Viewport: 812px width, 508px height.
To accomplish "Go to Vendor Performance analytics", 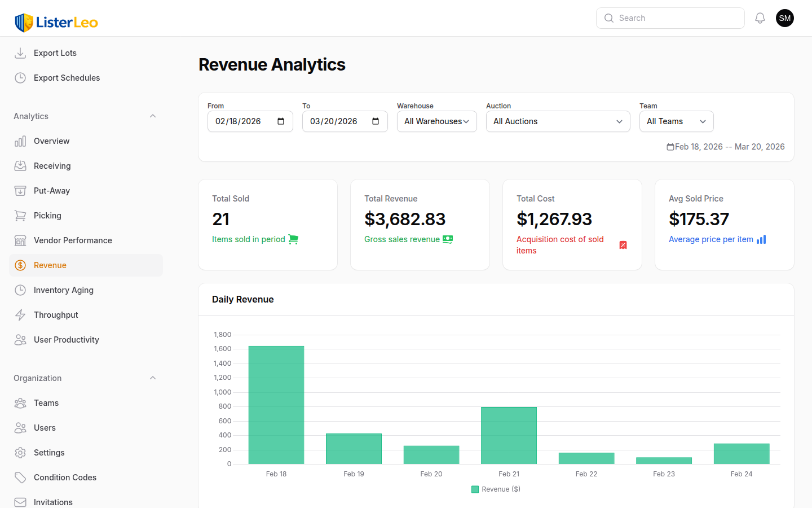I will click(73, 240).
